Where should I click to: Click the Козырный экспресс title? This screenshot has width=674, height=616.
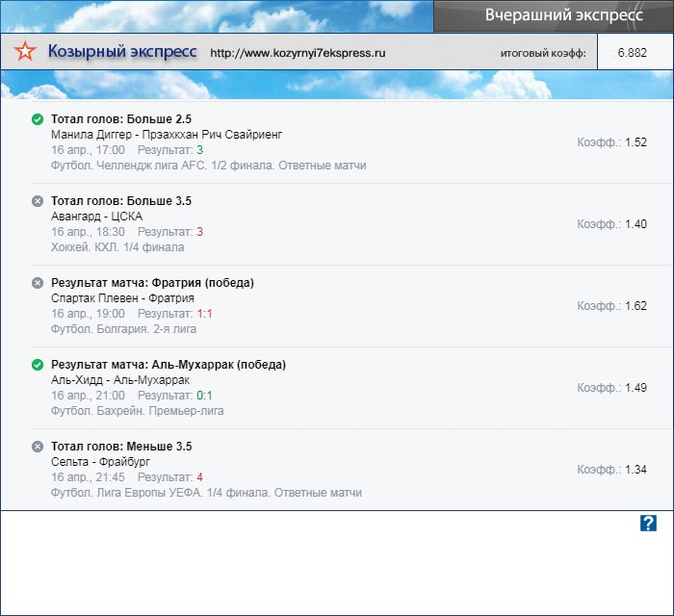[x=122, y=52]
